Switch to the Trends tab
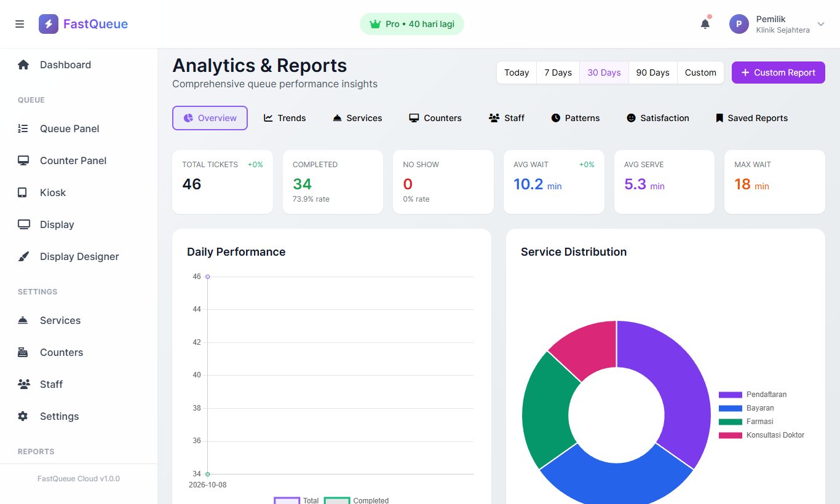This screenshot has width=840, height=504. [285, 118]
